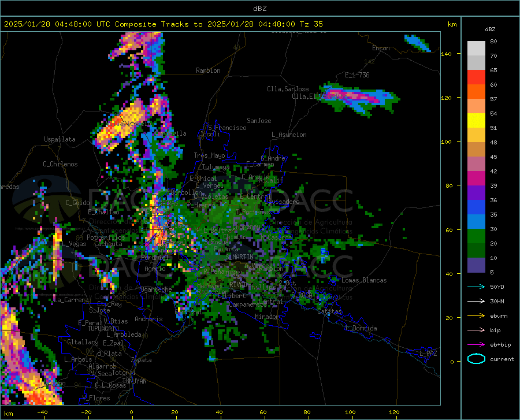Image resolution: width=520 pixels, height=420 pixels.
Task: Click the 'TUPUNGATO' map label
Action: click(x=103, y=329)
